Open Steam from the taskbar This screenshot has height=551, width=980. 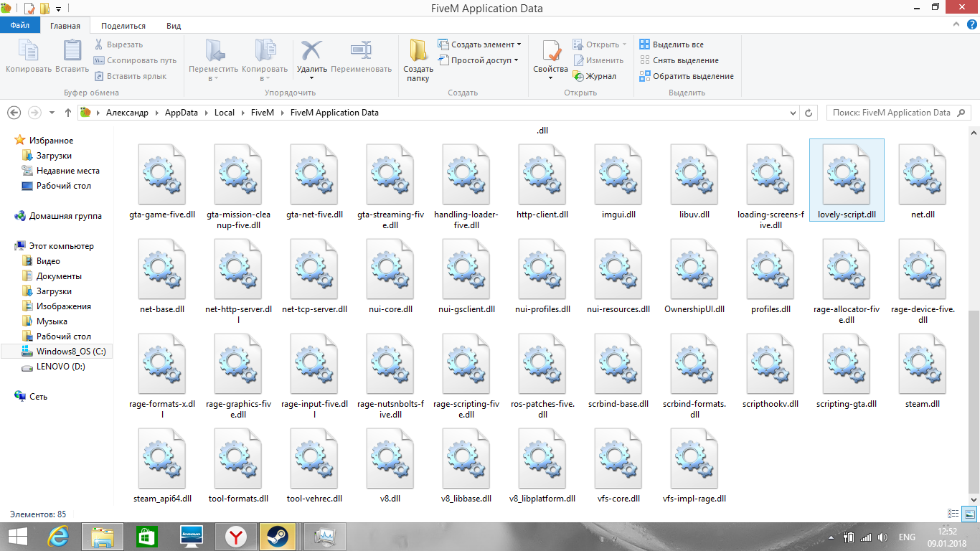pos(277,536)
